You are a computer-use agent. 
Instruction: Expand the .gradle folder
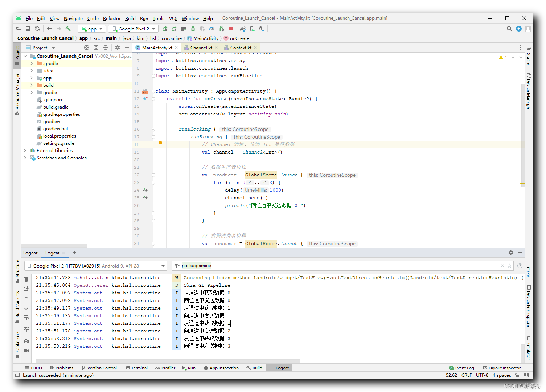coord(32,63)
